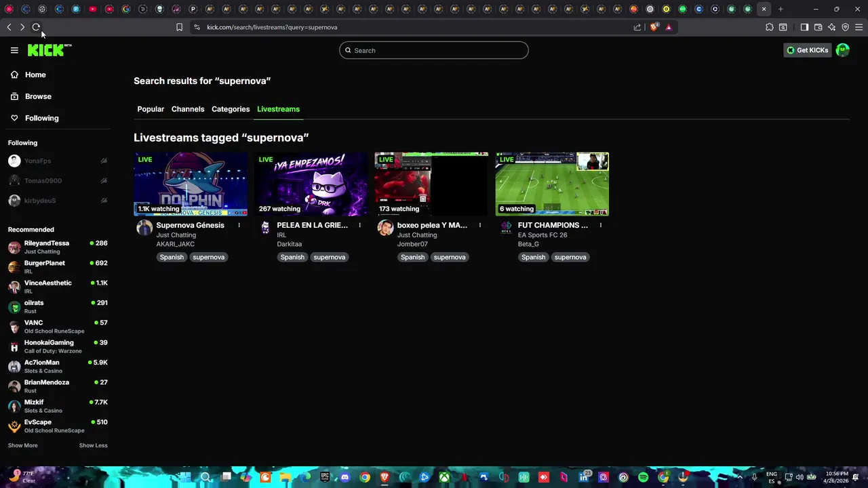
Task: Expand list with Show More
Action: point(23,445)
